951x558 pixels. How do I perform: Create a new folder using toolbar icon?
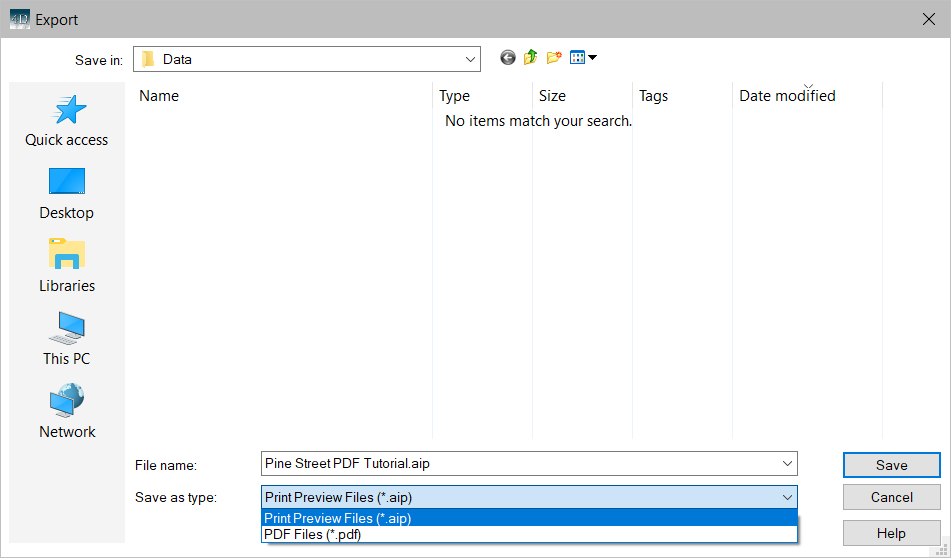pos(554,58)
